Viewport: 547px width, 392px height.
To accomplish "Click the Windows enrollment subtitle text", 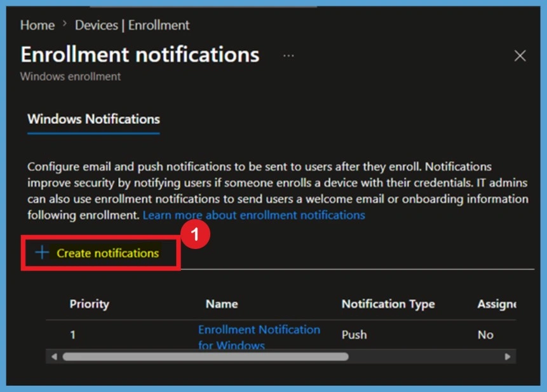I will pos(71,76).
